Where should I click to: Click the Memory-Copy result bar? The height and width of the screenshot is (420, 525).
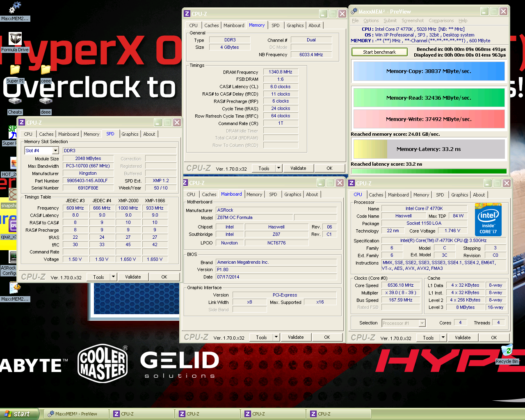[429, 71]
